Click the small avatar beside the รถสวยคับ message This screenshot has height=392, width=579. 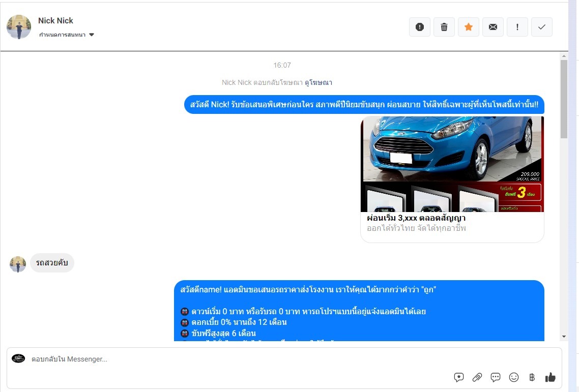(x=18, y=264)
